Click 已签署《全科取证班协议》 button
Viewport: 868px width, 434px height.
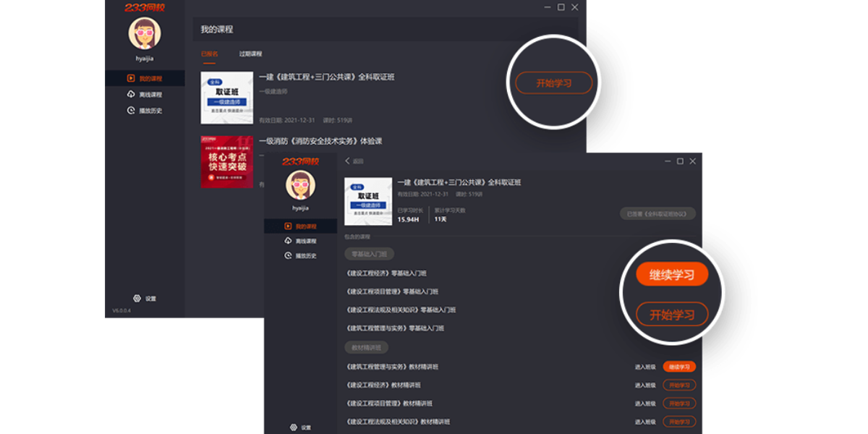click(658, 214)
